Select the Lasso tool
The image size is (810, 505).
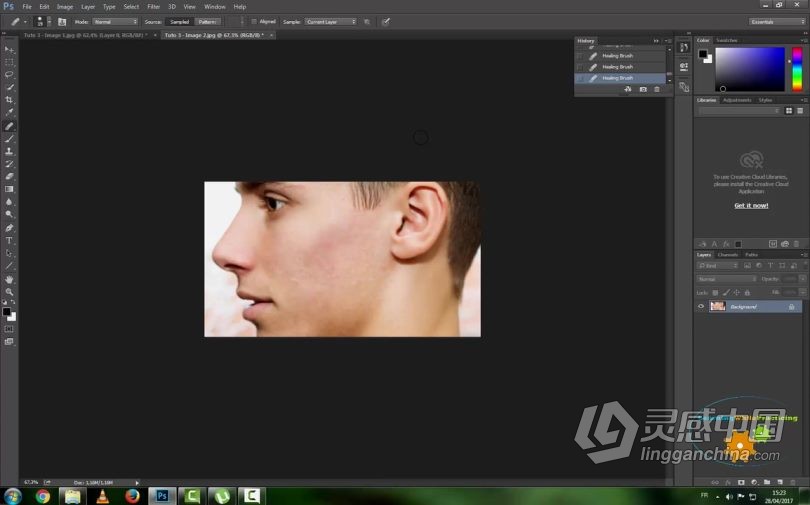point(9,75)
